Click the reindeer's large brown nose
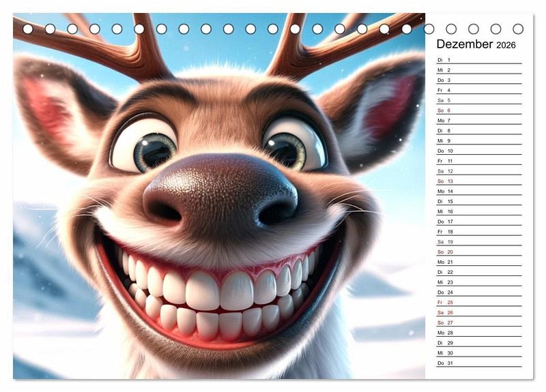This screenshot has height=392, width=546. [220, 194]
